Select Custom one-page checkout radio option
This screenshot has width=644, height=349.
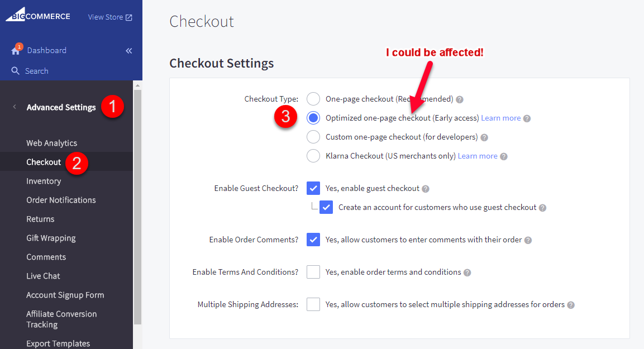(313, 137)
